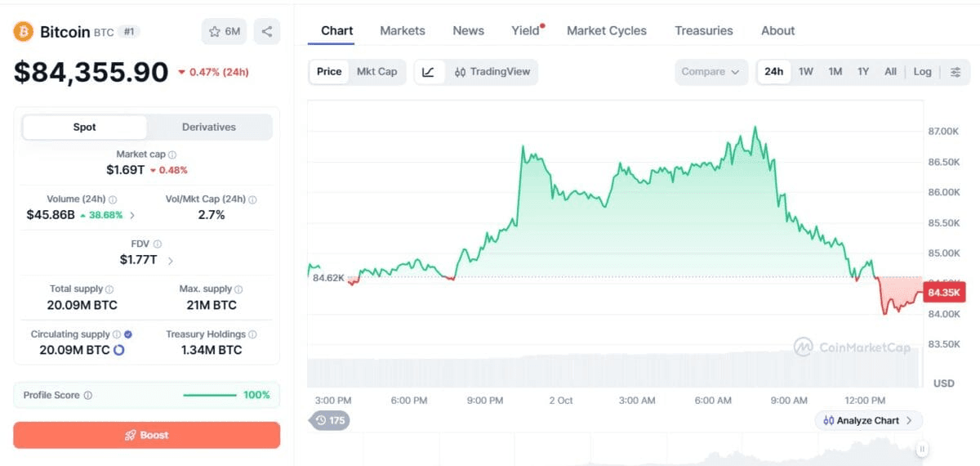Screen dimensions: 980x466
Task: Click the Bitcoin logo icon
Action: coord(23,32)
